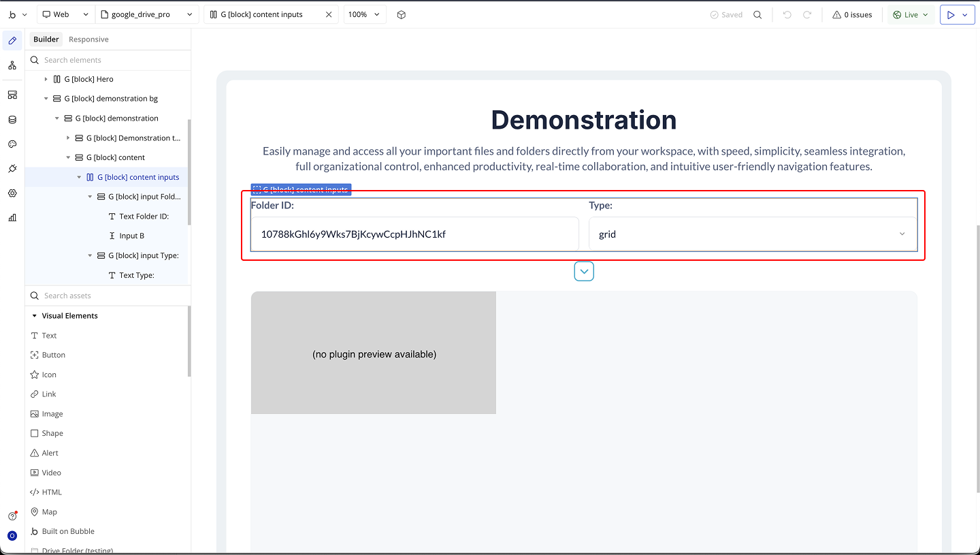The height and width of the screenshot is (555, 980).
Task: Select Input B in the element tree
Action: [x=131, y=236]
